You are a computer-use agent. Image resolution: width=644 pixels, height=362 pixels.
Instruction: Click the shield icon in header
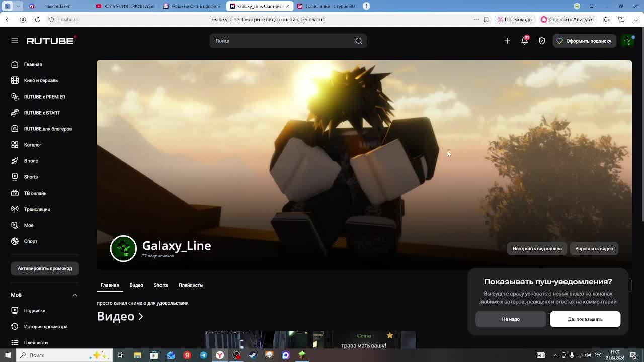pos(542,41)
